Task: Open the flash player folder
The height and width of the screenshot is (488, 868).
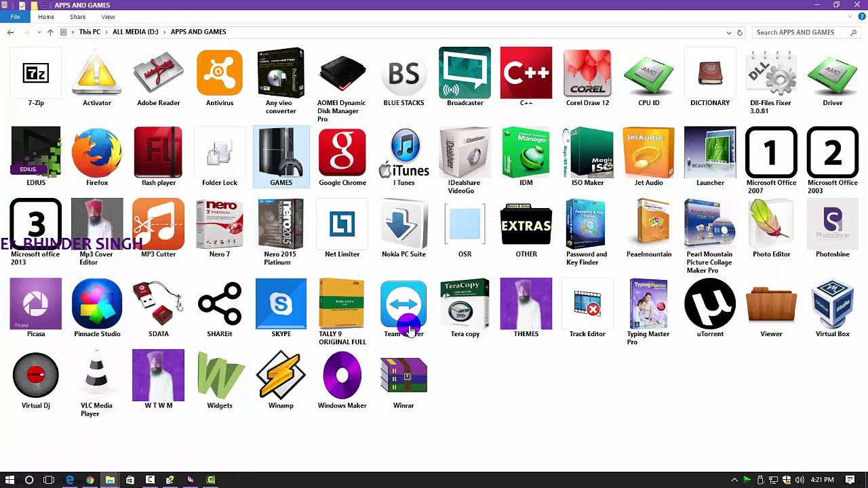Action: click(158, 157)
